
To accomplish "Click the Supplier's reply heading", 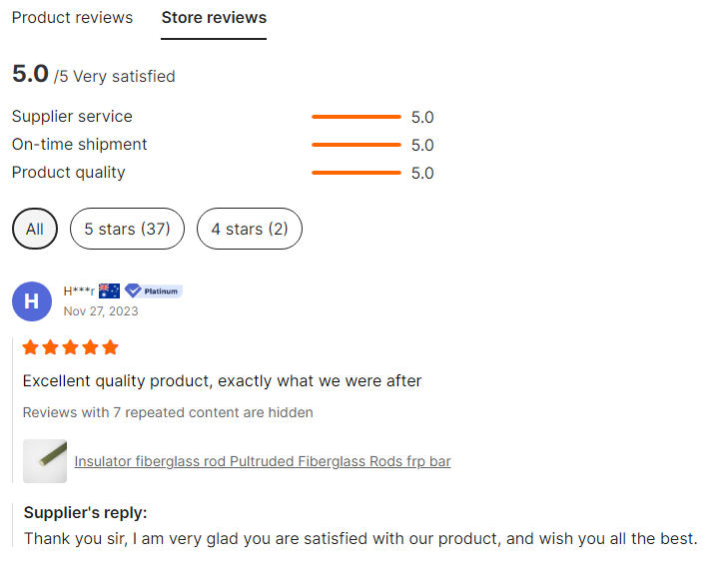I will click(x=86, y=513).
